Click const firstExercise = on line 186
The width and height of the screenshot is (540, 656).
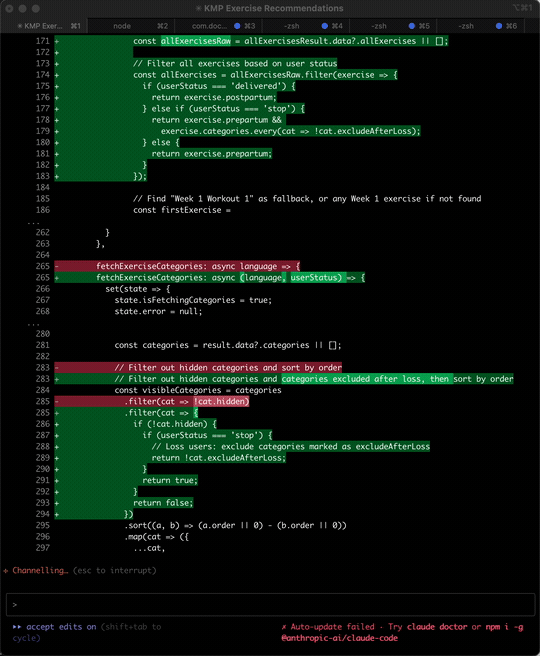click(x=182, y=210)
